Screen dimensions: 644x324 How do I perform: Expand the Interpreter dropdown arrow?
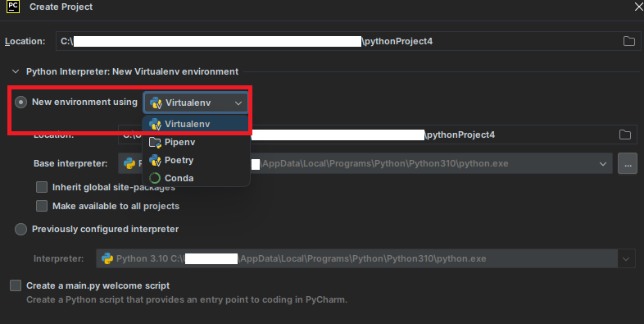pos(625,259)
